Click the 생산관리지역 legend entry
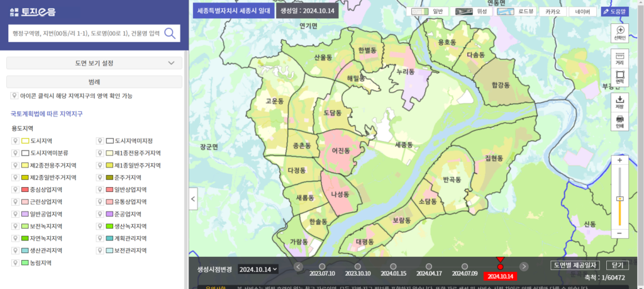 pos(47,251)
